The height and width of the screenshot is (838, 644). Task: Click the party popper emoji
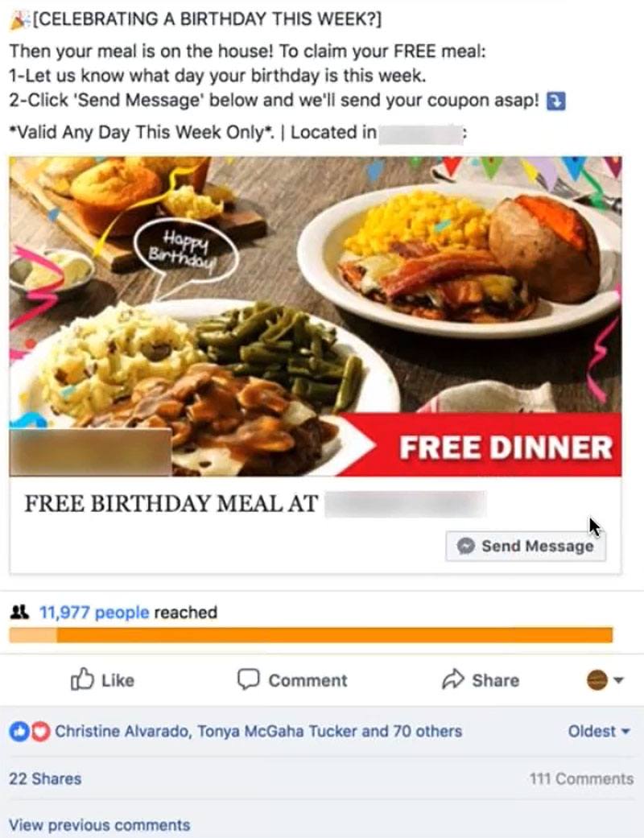(x=20, y=19)
